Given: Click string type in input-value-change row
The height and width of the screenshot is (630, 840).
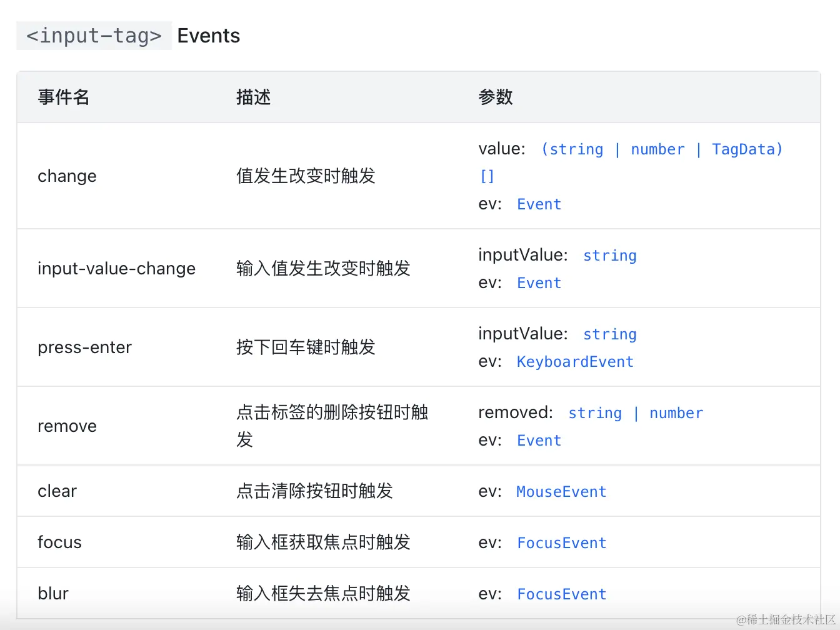Looking at the screenshot, I should click(609, 256).
